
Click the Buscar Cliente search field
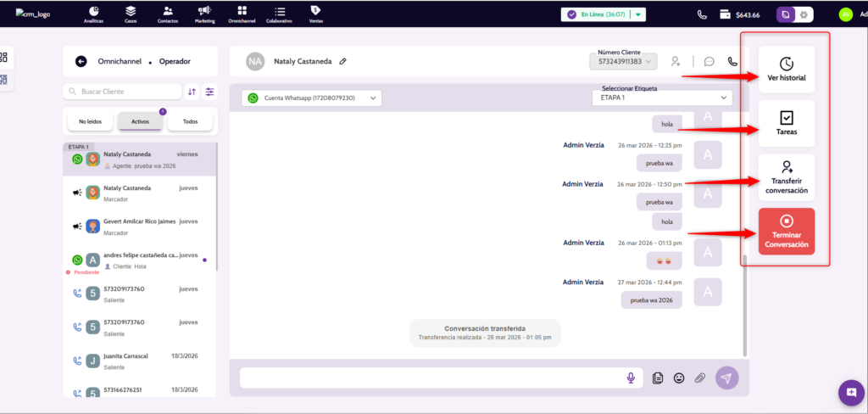[x=123, y=92]
